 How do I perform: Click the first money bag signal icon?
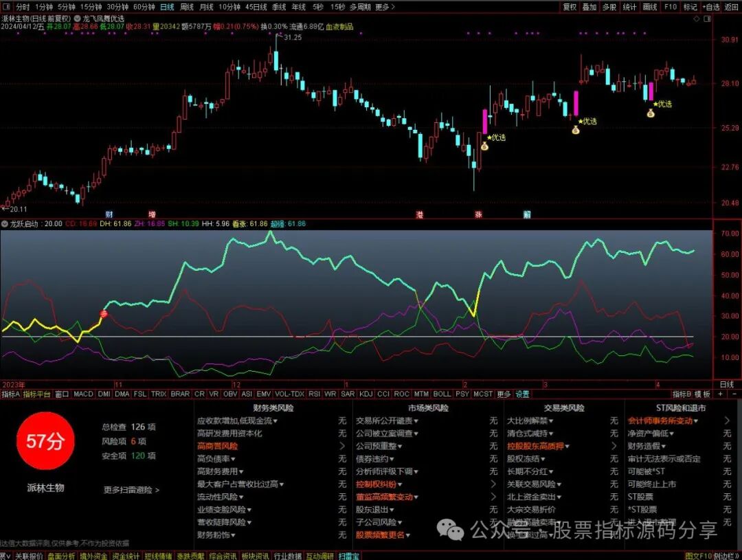[x=484, y=147]
